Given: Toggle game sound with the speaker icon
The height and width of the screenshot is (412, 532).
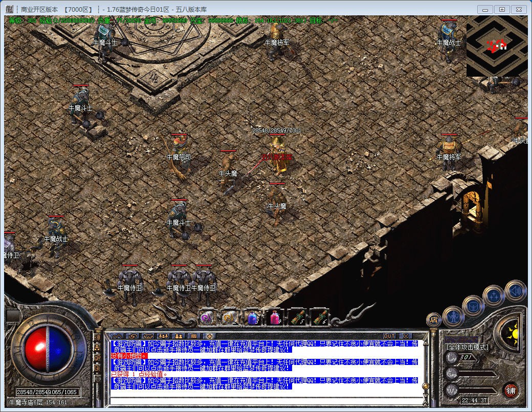Looking at the screenshot, I should pos(515,291).
